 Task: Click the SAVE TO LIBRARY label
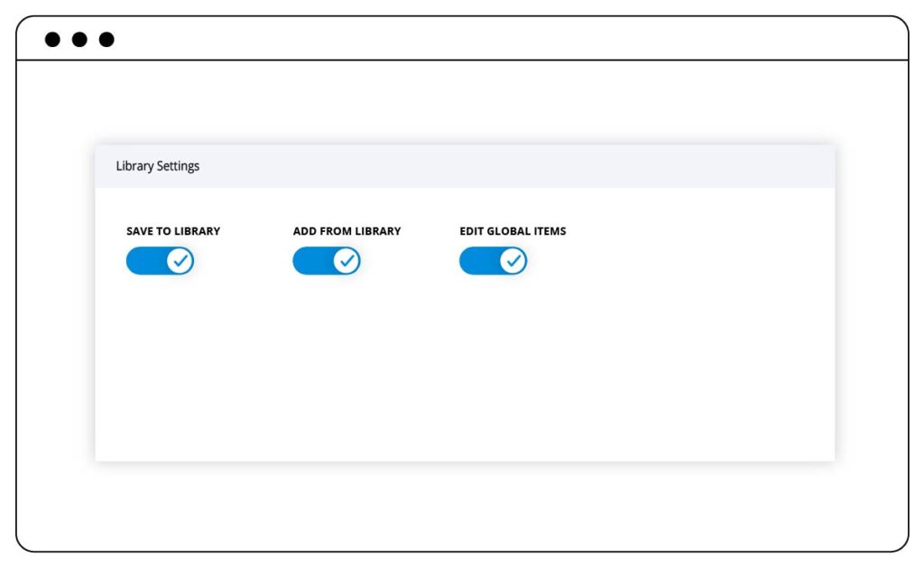(x=173, y=231)
